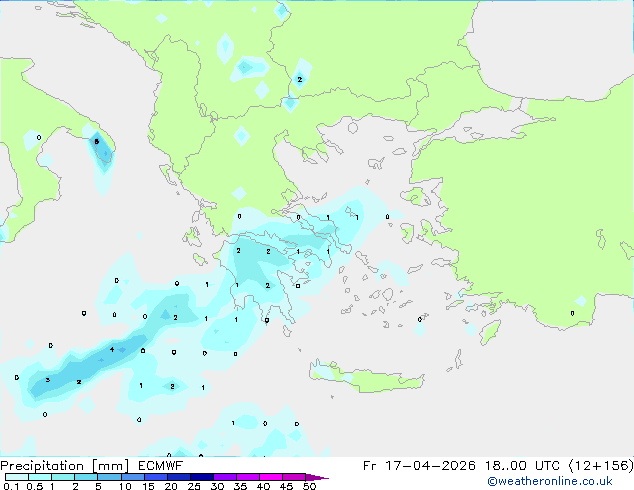
Task: Click the legend swatch between 45 and 50
Action: click(294, 477)
